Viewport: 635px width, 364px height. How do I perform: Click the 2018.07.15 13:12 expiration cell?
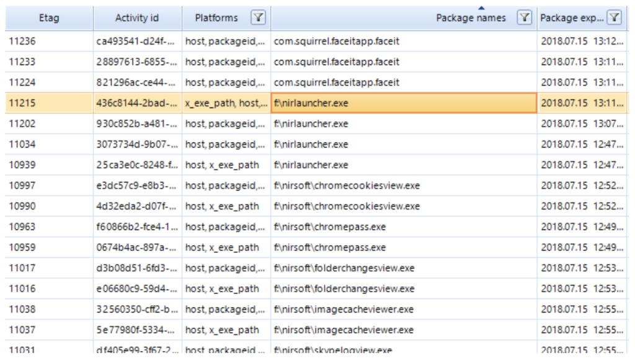point(581,41)
